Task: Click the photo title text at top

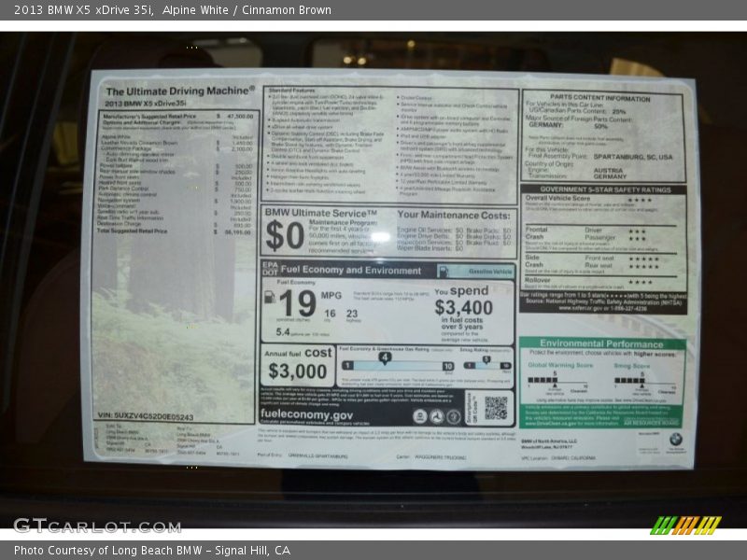Action: pos(173,10)
